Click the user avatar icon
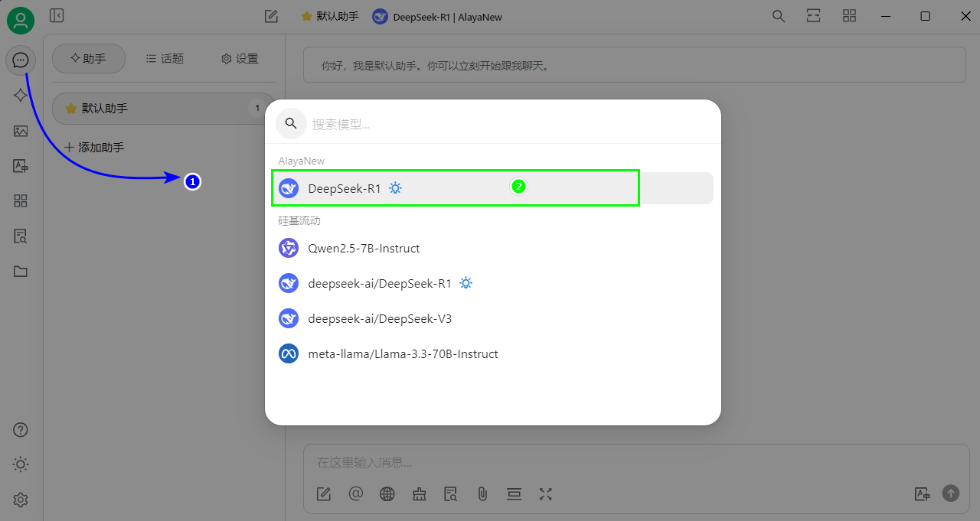Viewport: 980px width, 521px height. [x=21, y=21]
